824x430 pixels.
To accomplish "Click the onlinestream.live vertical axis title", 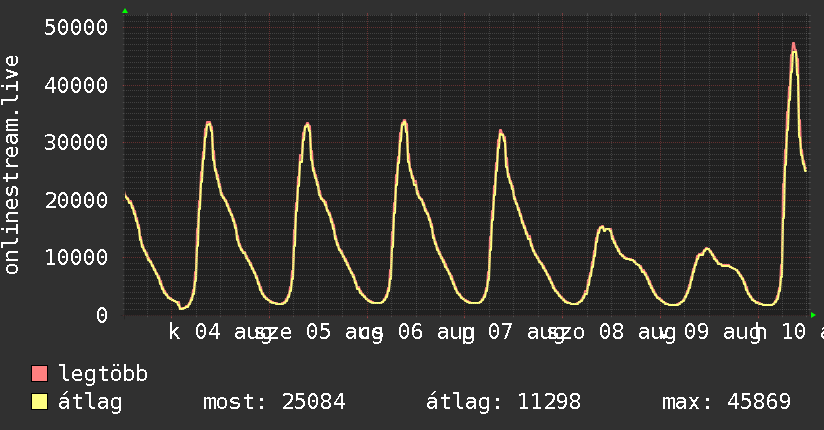I will [x=11, y=165].
